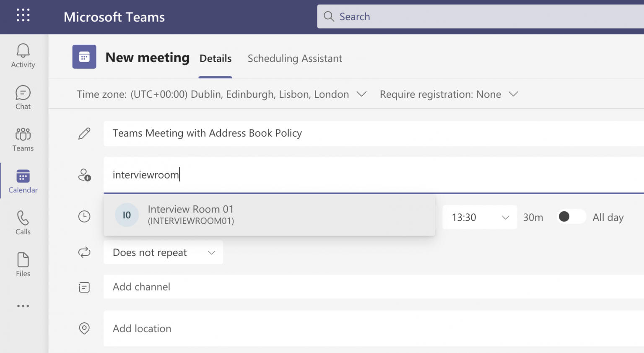
Task: Open the Teams section from the sidebar
Action: click(x=23, y=139)
